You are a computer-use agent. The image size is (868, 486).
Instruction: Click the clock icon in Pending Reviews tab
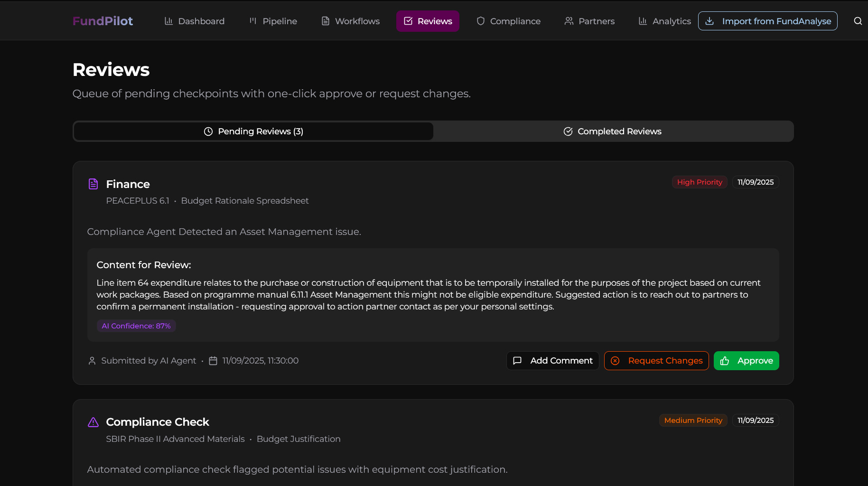pyautogui.click(x=208, y=131)
